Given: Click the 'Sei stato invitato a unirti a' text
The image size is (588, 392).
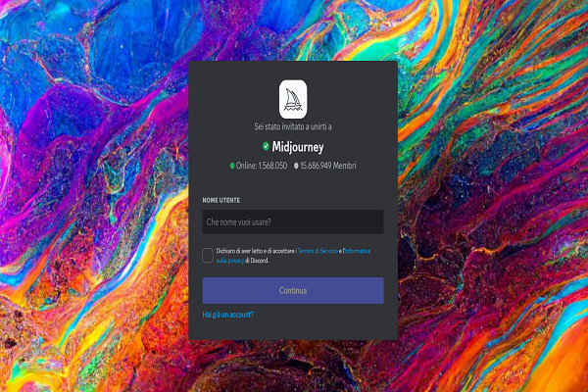Looking at the screenshot, I should pyautogui.click(x=293, y=126).
